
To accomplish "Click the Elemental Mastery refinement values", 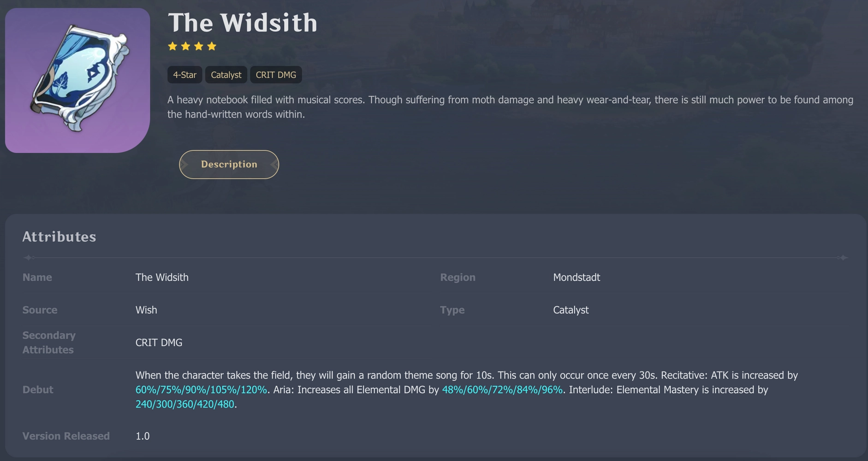I will point(184,404).
